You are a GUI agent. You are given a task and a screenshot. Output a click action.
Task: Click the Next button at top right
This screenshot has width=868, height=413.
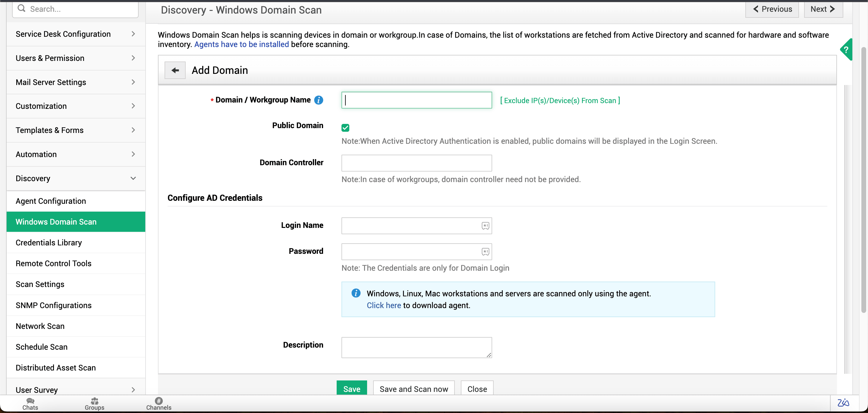(823, 9)
